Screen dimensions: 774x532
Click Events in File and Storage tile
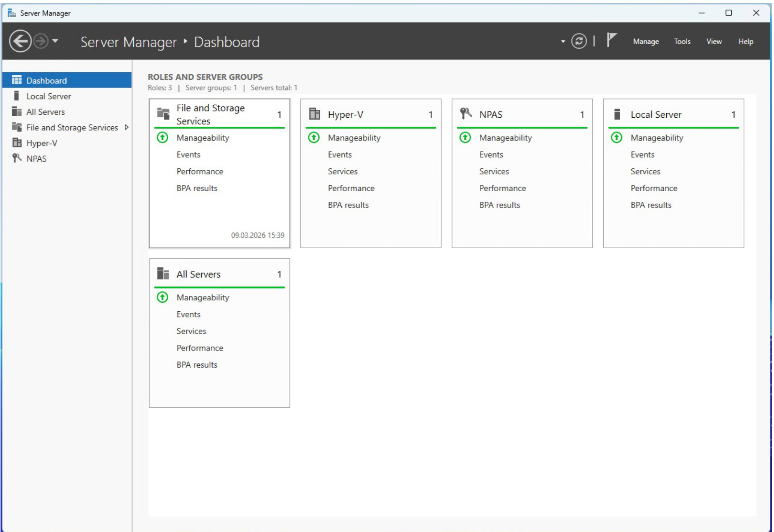point(188,155)
